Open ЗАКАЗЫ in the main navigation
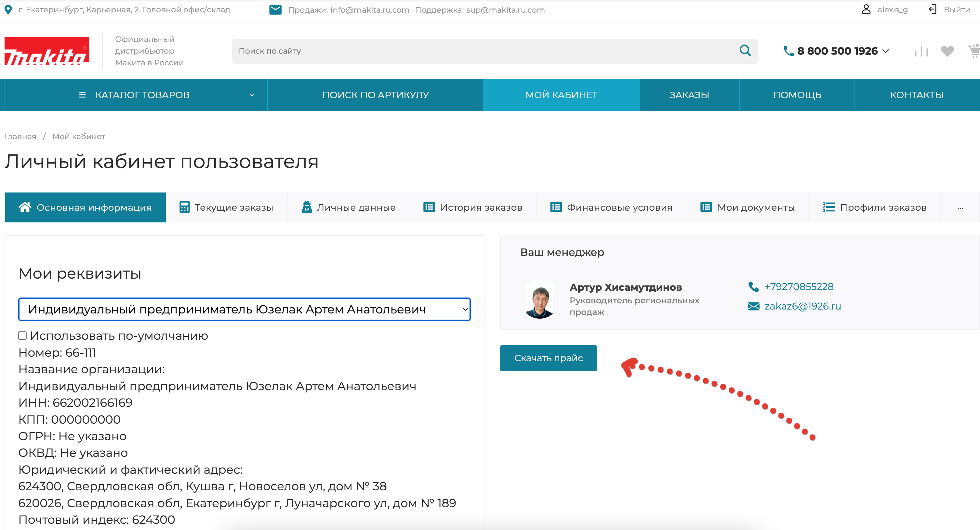Viewport: 980px width, 530px height. tap(689, 95)
